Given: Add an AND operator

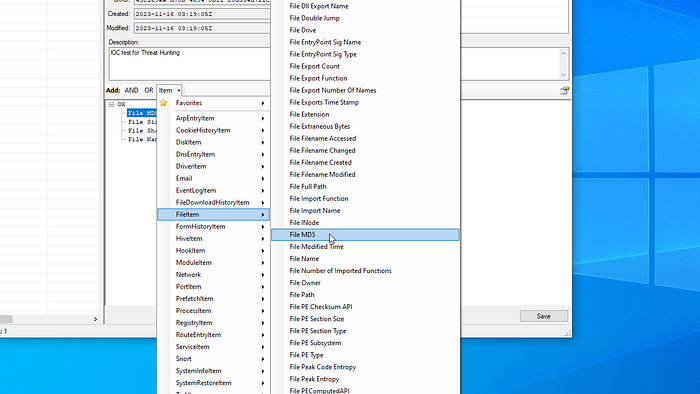Looking at the screenshot, I should click(x=131, y=91).
